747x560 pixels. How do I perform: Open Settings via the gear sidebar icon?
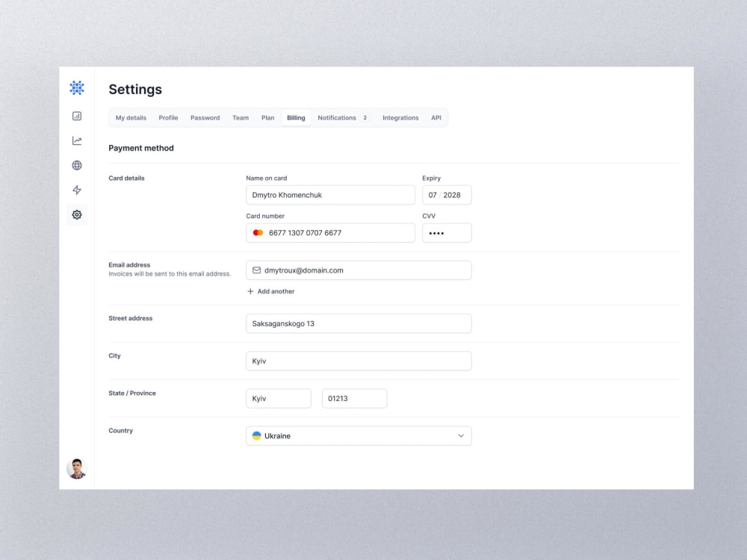(76, 214)
